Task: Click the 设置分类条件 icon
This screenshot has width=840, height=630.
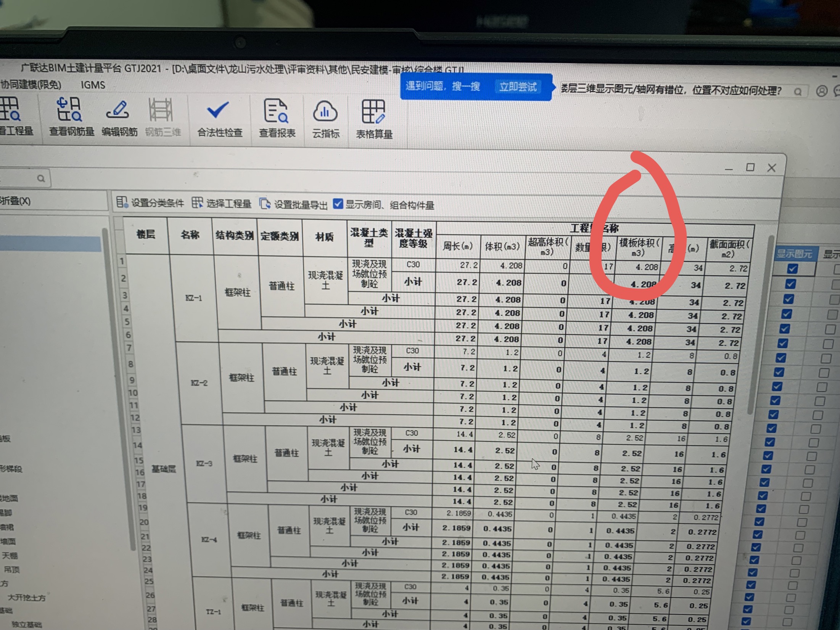Action: point(122,202)
